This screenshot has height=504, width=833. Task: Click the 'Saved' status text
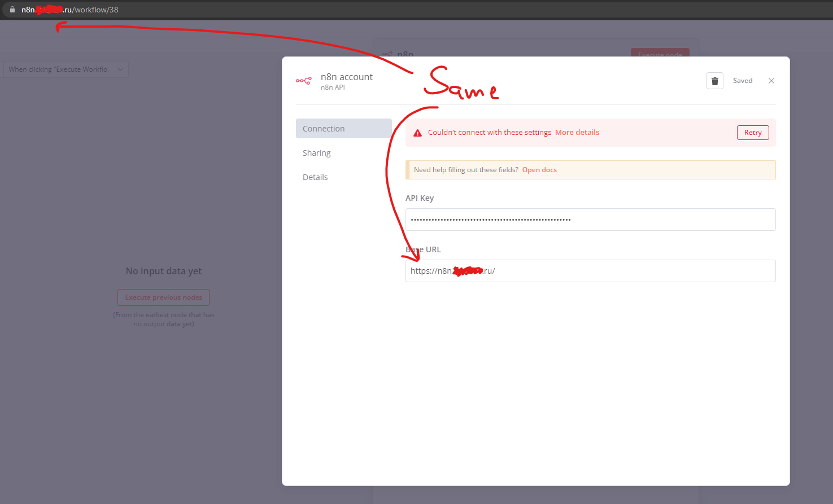(x=743, y=81)
